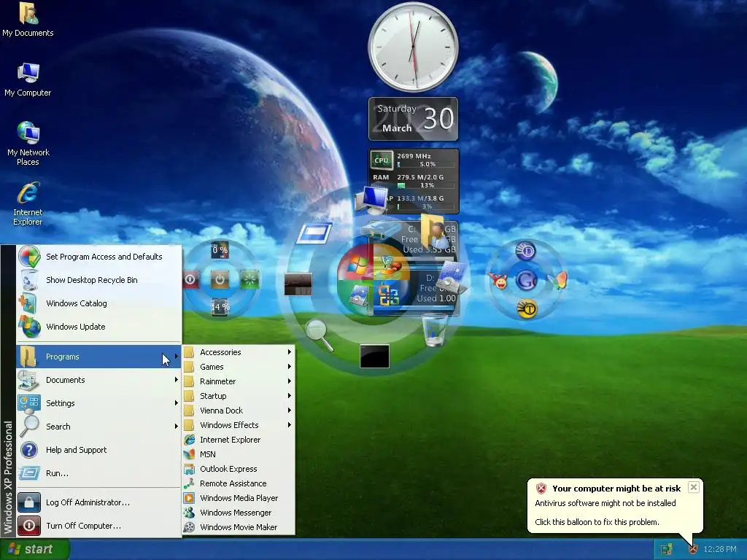Open Windows Update from Start menu

click(99, 327)
